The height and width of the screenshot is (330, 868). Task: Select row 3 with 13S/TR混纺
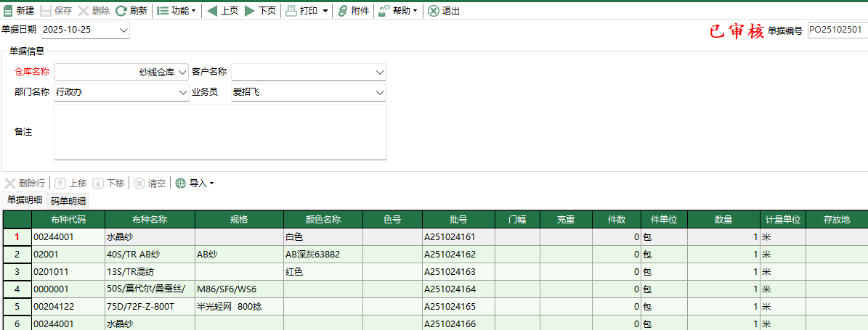[x=17, y=272]
